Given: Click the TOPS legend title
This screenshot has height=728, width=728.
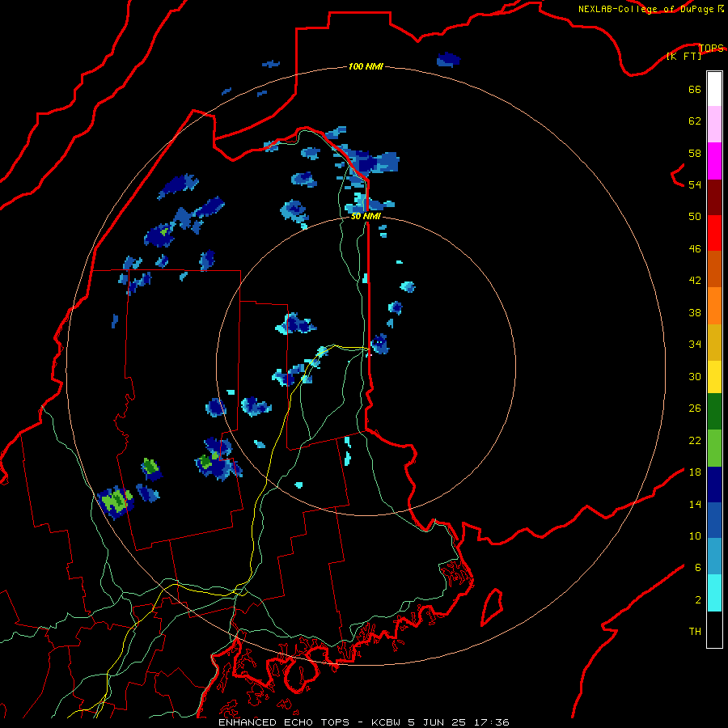Looking at the screenshot, I should 711,48.
